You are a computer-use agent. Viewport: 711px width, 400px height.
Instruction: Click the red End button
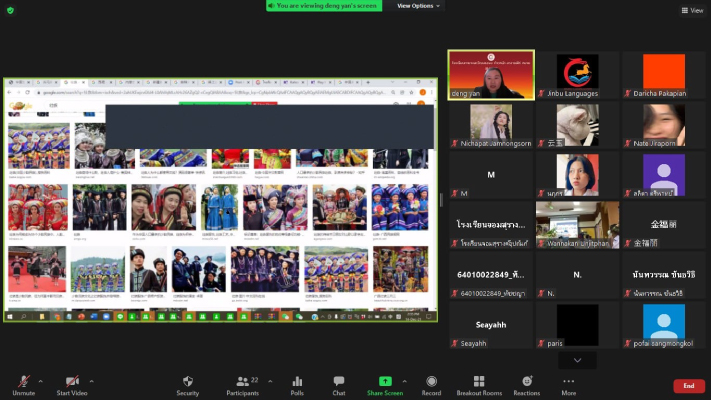(688, 386)
